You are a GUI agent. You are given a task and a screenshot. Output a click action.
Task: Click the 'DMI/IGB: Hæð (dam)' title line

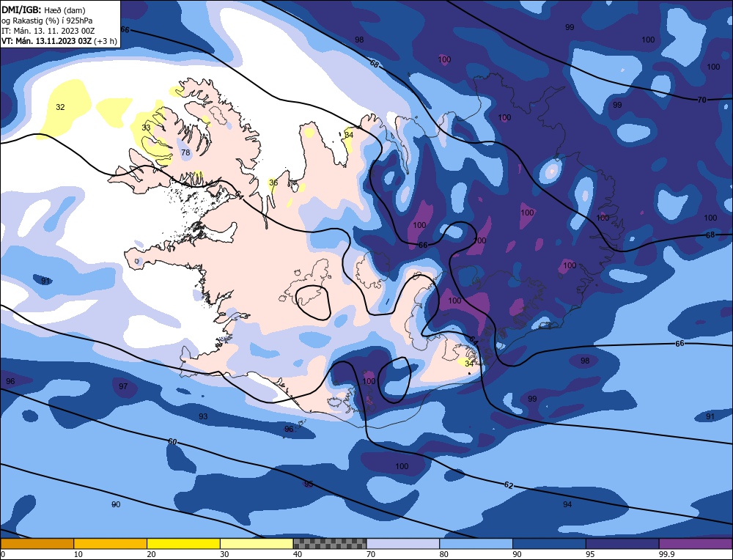43,10
